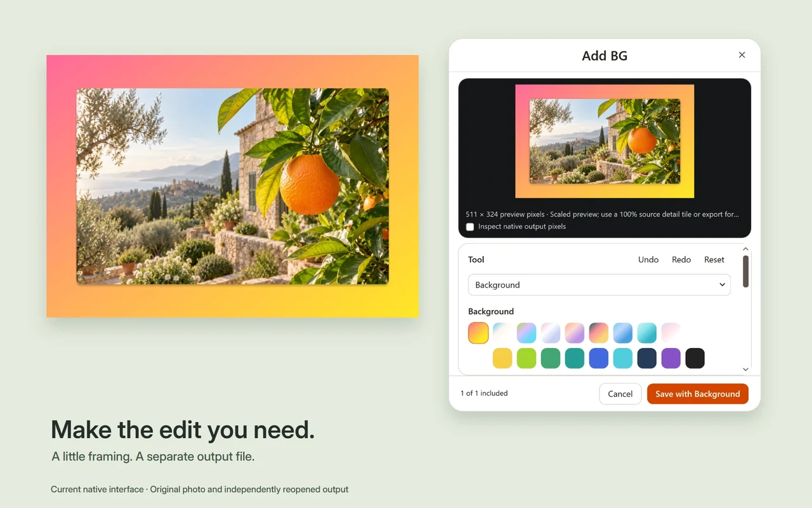
Task: Pick the solid yellow background swatch
Action: 502,358
